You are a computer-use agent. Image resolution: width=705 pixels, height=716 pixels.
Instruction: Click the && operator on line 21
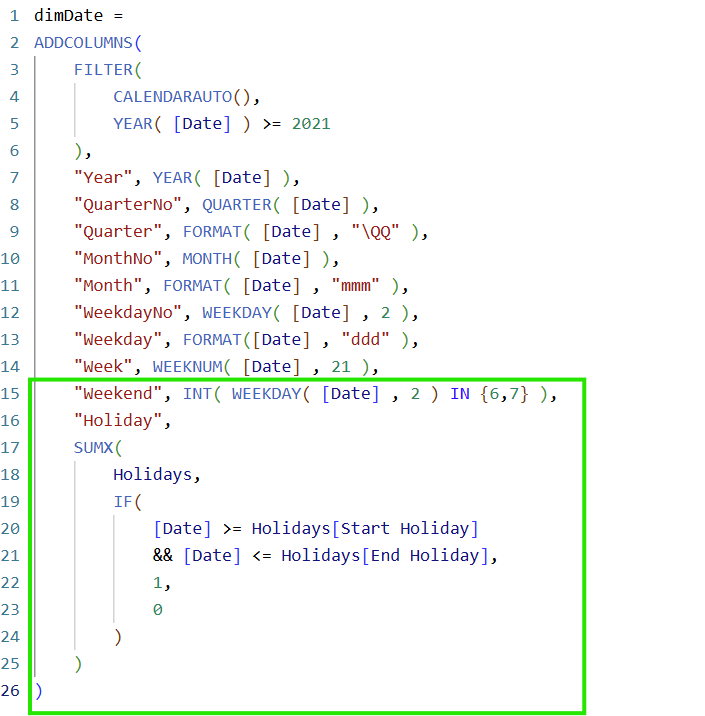163,556
